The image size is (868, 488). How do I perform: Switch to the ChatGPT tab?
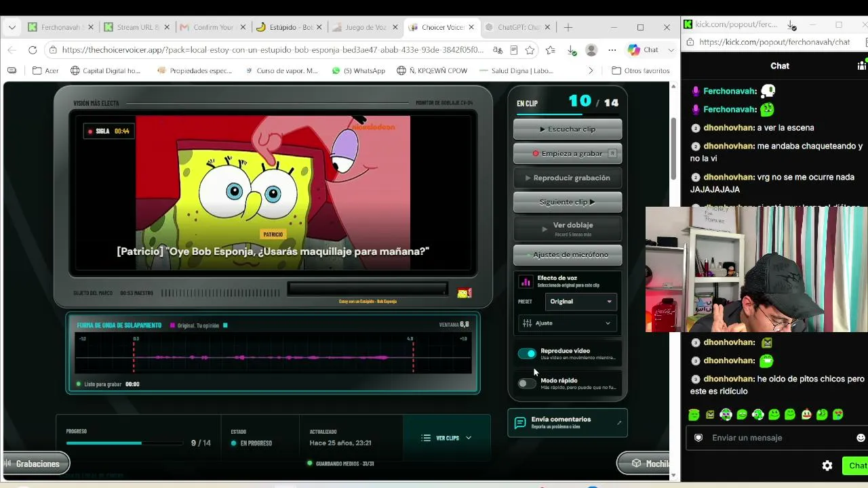point(518,27)
